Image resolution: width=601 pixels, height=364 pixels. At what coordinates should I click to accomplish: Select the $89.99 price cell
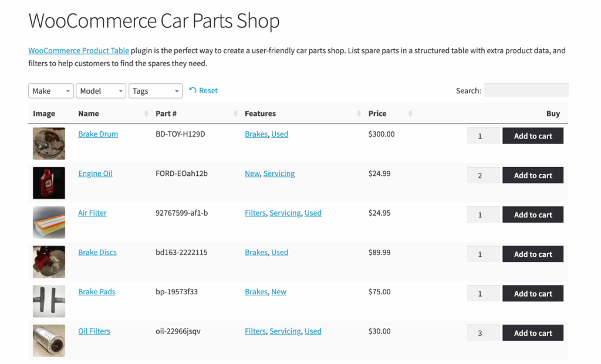(x=380, y=252)
